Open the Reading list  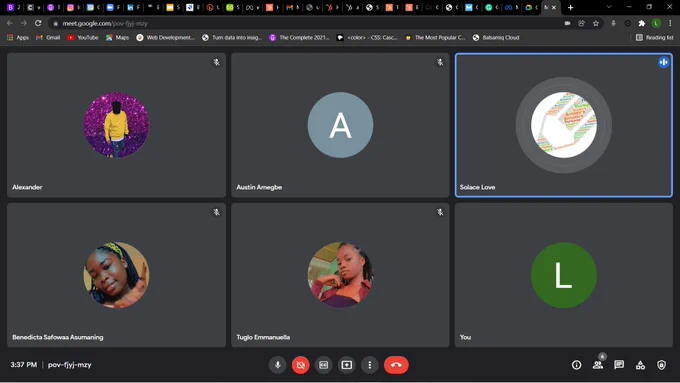point(655,38)
